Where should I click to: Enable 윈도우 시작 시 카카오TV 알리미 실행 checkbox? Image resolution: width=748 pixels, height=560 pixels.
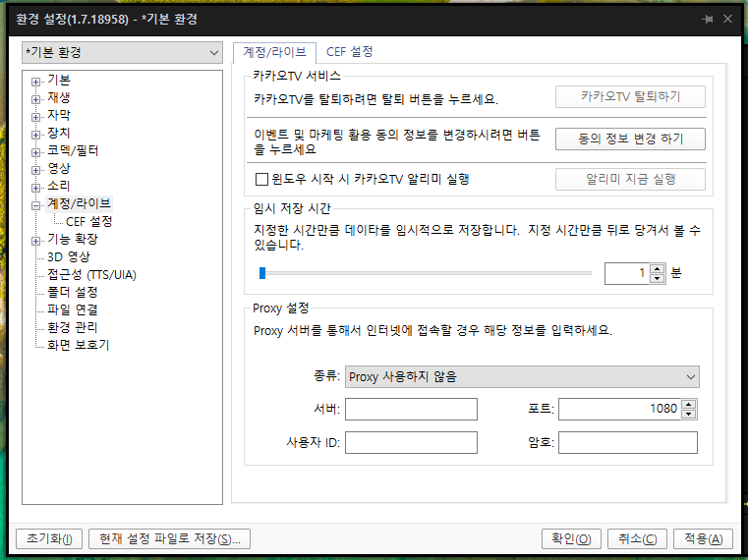tap(261, 180)
